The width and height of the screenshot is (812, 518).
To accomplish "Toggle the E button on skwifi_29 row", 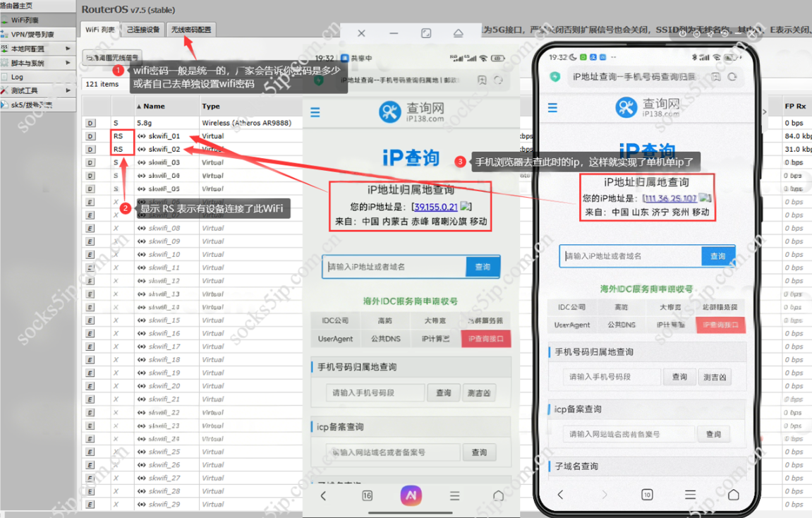I will pos(90,505).
